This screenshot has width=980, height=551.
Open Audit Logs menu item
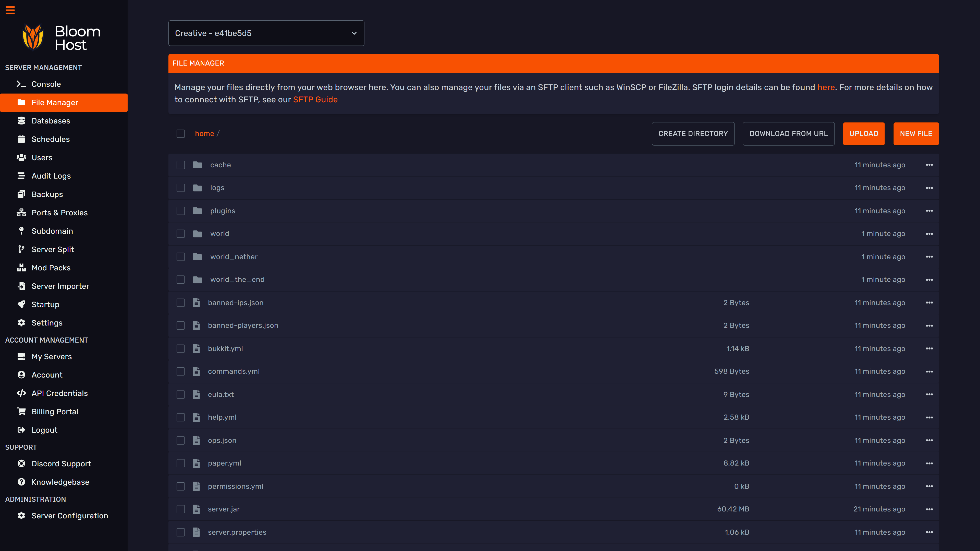click(51, 176)
